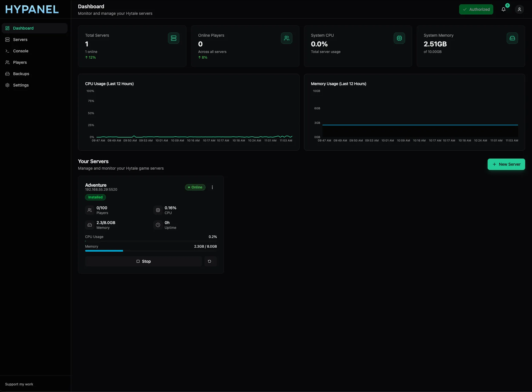Click the System CPU chip icon

(399, 38)
